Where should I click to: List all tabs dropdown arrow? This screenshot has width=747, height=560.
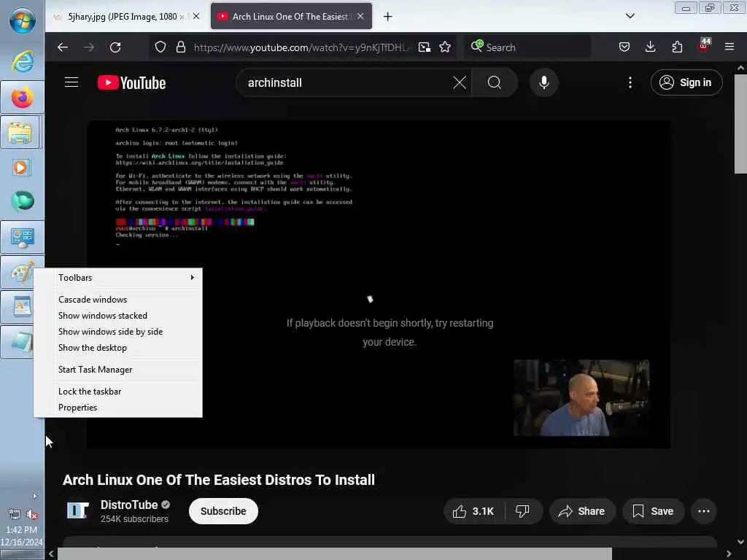tap(630, 16)
